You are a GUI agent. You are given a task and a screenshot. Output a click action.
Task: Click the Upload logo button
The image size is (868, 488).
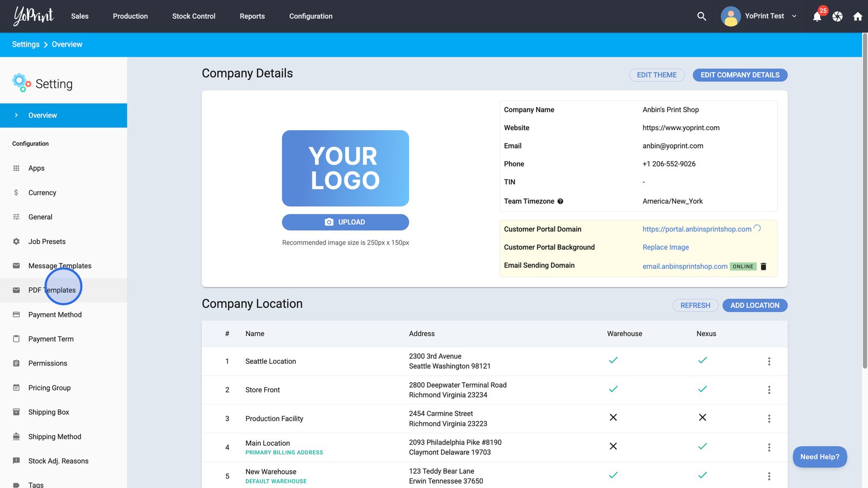pos(345,222)
